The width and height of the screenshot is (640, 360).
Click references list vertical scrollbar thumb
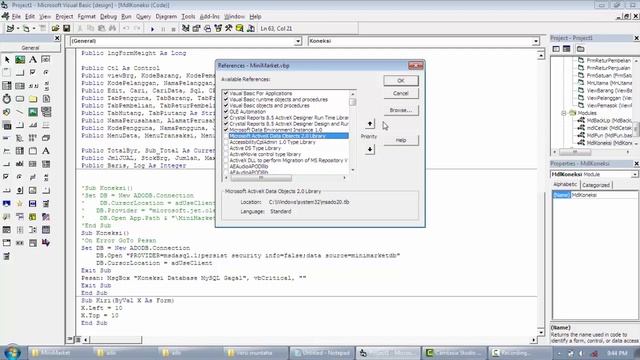pos(353,102)
